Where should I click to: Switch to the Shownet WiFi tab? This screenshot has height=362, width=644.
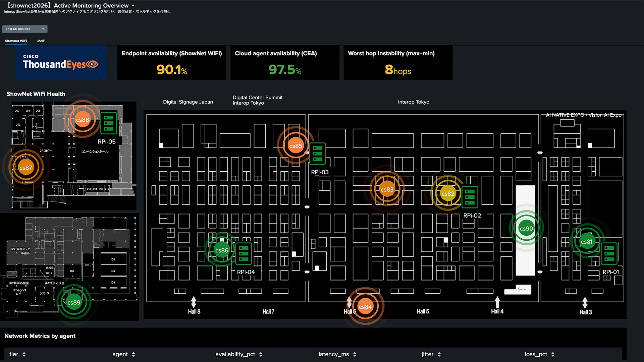(16, 41)
